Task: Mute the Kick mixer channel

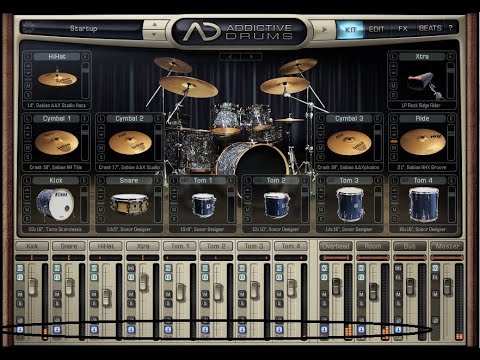Action: tap(20, 294)
